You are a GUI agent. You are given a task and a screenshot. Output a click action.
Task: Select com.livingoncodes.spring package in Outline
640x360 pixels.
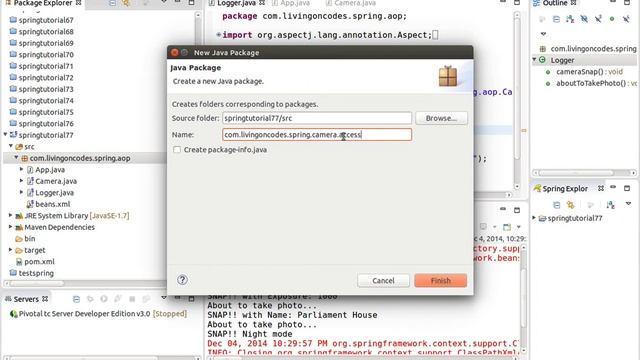point(588,49)
